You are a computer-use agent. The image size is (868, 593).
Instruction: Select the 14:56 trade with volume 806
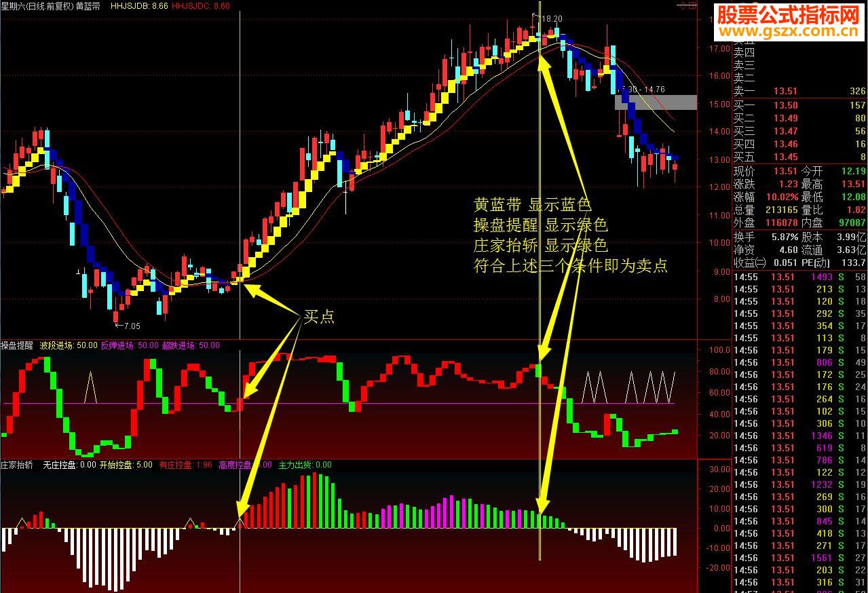tap(799, 362)
